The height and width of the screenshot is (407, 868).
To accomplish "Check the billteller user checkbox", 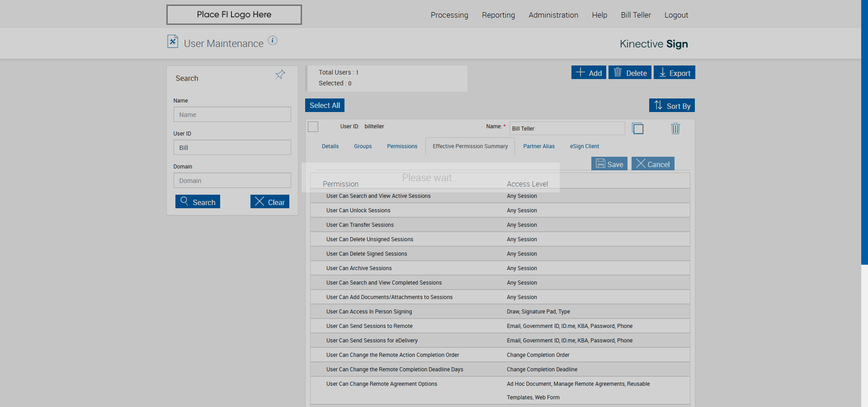I will point(313,127).
